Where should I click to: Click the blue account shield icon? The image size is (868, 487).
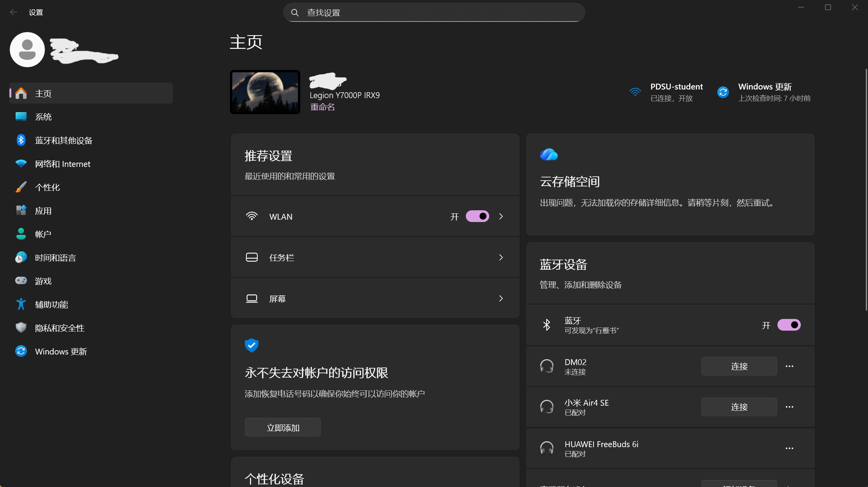click(x=251, y=345)
